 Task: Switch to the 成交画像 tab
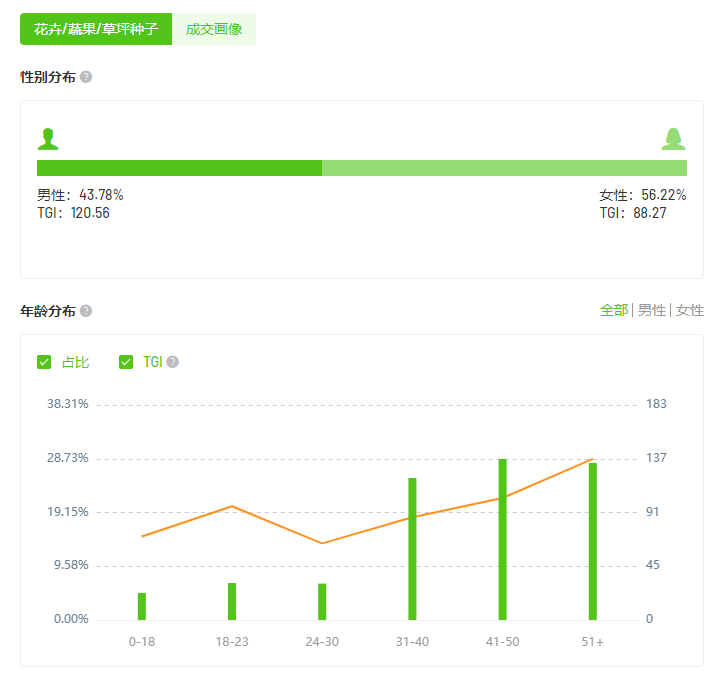point(214,29)
